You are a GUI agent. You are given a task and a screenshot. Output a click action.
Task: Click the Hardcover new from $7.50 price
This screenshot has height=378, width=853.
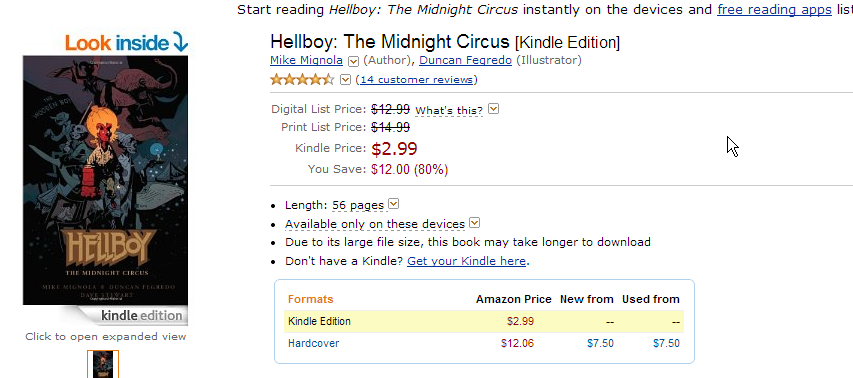(600, 343)
